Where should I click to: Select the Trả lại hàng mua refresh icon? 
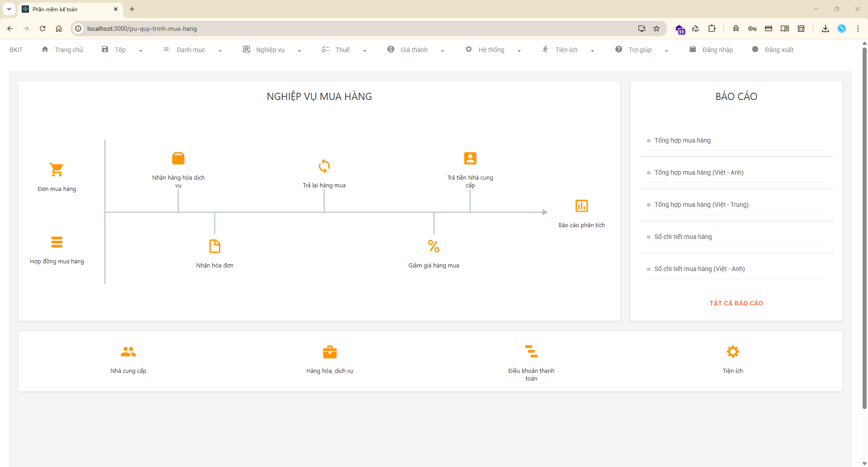click(x=324, y=166)
